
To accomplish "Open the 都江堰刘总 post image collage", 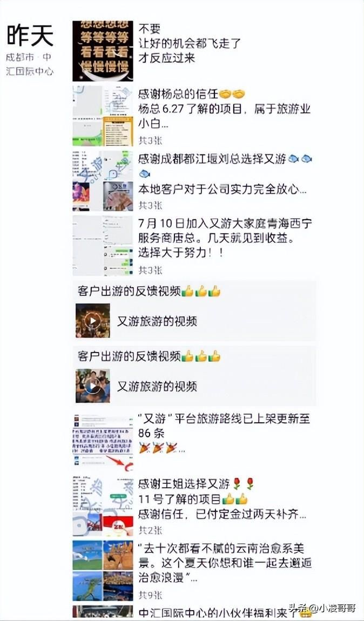I will click(x=103, y=180).
